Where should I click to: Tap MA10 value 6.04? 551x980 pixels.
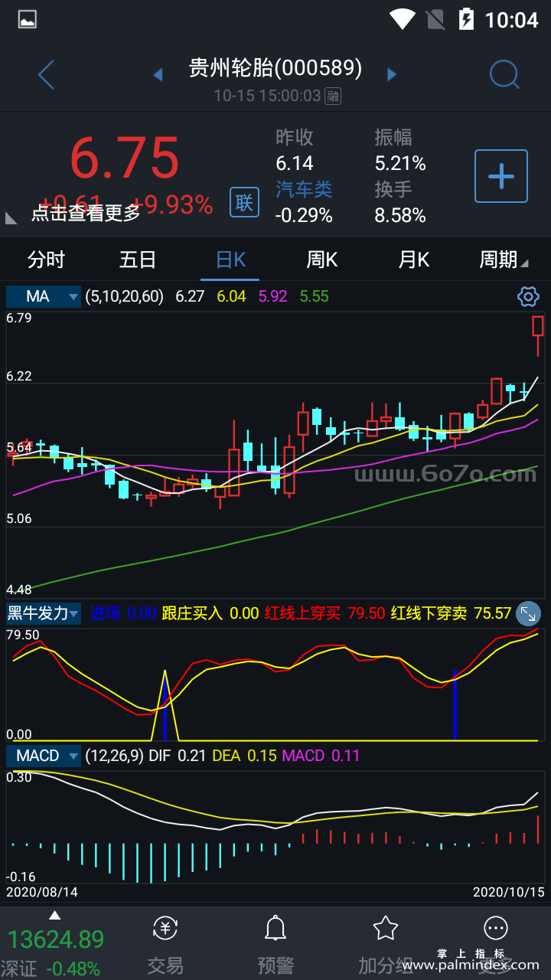pos(232,296)
